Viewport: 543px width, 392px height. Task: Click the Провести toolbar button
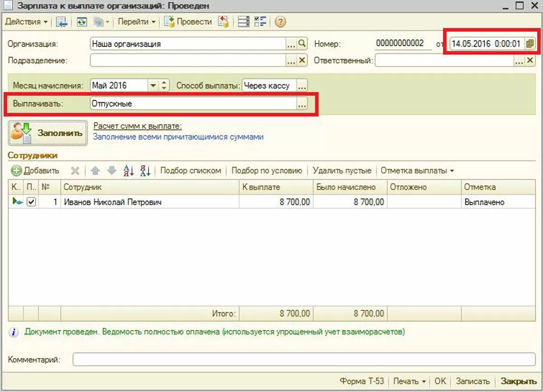point(188,22)
